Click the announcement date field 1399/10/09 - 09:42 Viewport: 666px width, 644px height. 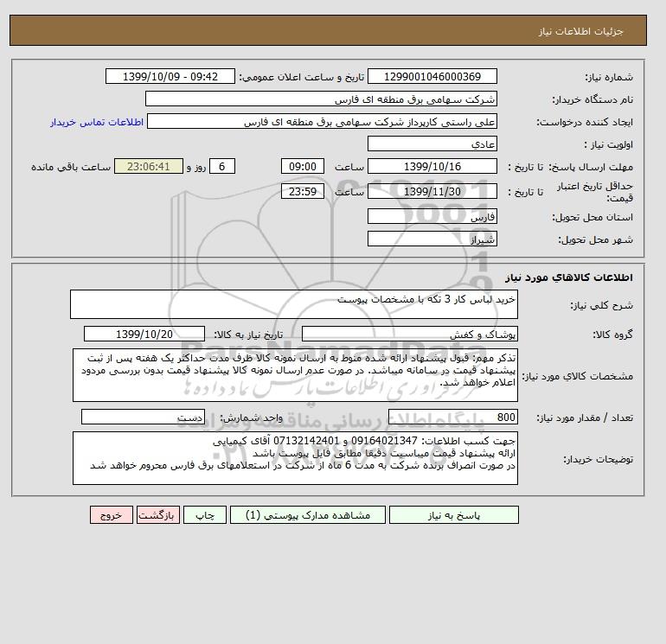pos(170,76)
